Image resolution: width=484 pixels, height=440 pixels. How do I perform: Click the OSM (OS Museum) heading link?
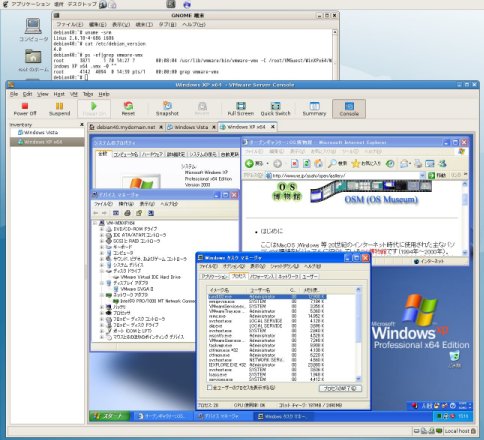[x=381, y=199]
